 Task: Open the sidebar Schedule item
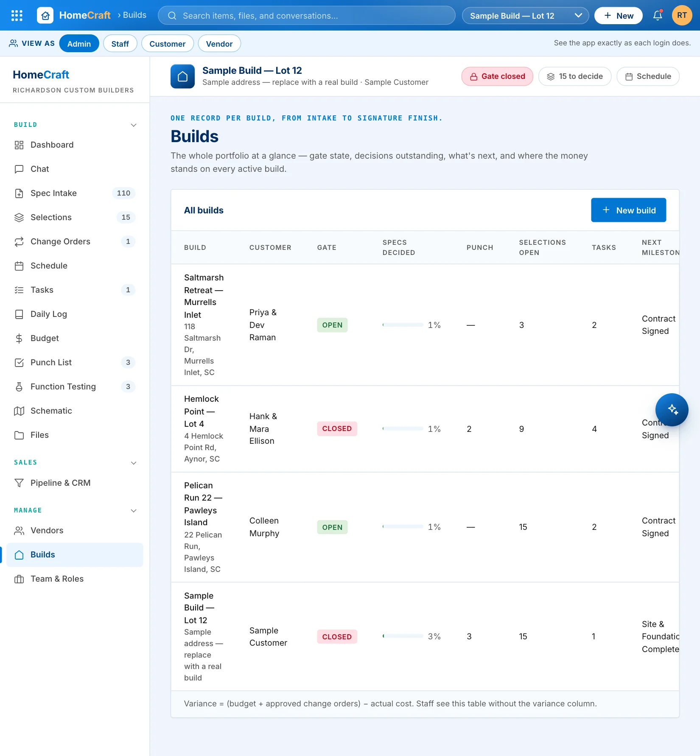coord(75,266)
